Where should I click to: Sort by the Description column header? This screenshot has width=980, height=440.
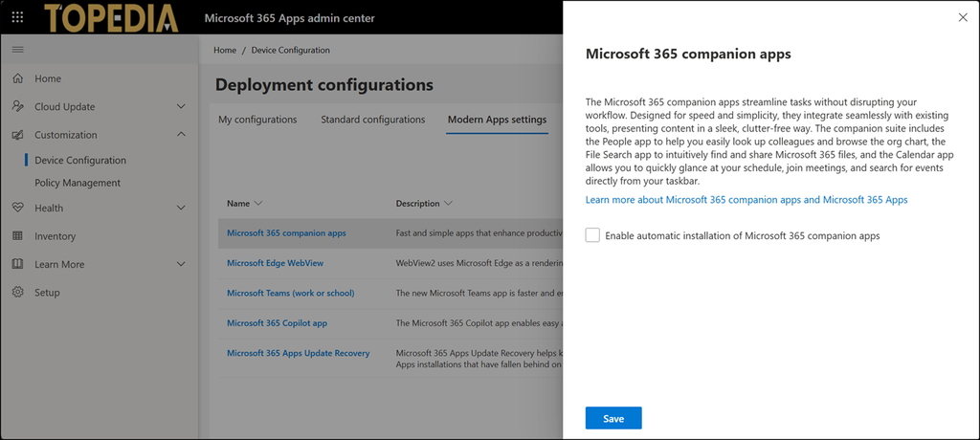[x=424, y=204]
